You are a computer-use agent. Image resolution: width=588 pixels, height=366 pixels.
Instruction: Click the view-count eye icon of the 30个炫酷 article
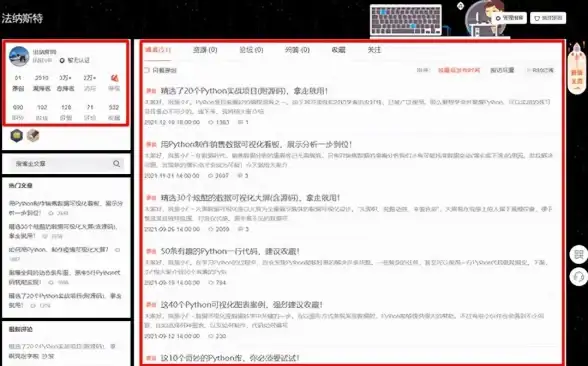211,229
